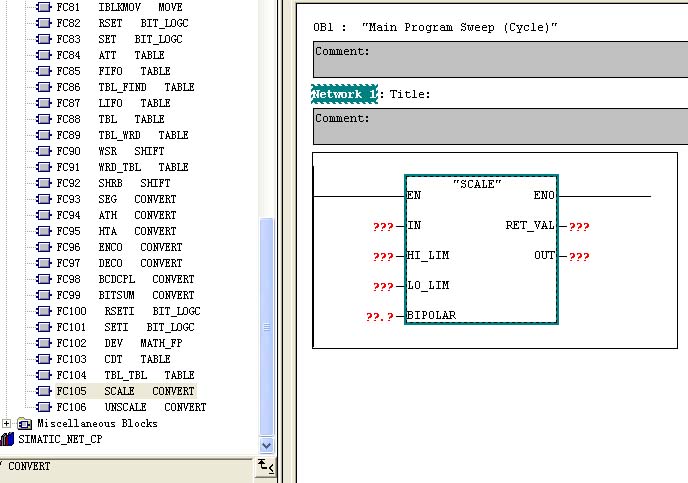
Task: Click the ??? placeholder at IN input
Action: (383, 226)
